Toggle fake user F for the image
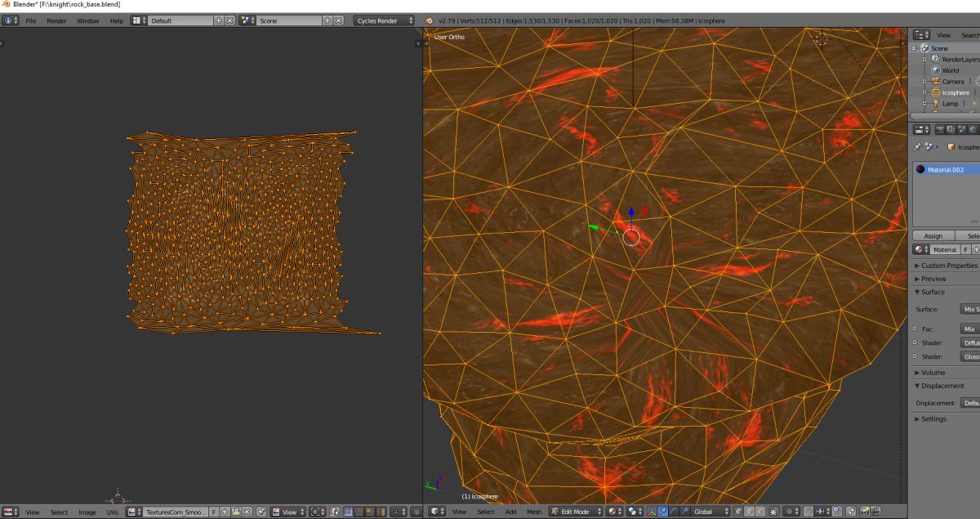 [x=214, y=512]
